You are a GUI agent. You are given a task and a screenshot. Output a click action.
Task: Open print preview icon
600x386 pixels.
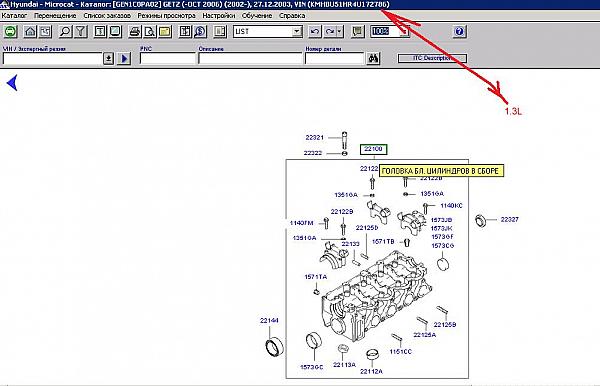click(x=150, y=31)
